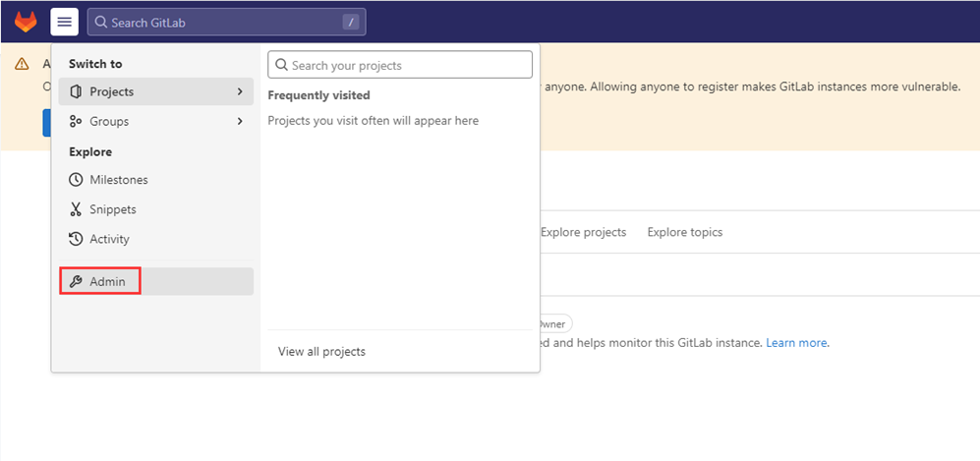The image size is (980, 461).
Task: Click the magnifier in Search your projects
Action: [282, 65]
